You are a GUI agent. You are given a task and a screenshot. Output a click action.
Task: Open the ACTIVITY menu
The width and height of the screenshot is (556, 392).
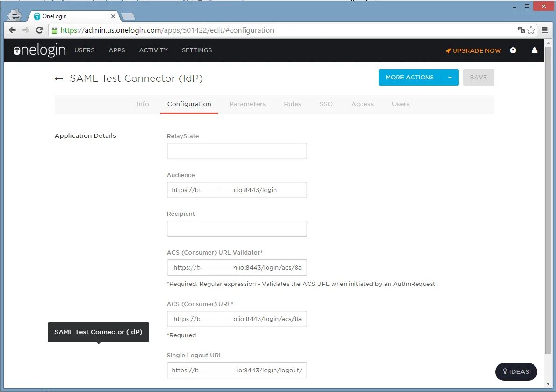tap(153, 50)
